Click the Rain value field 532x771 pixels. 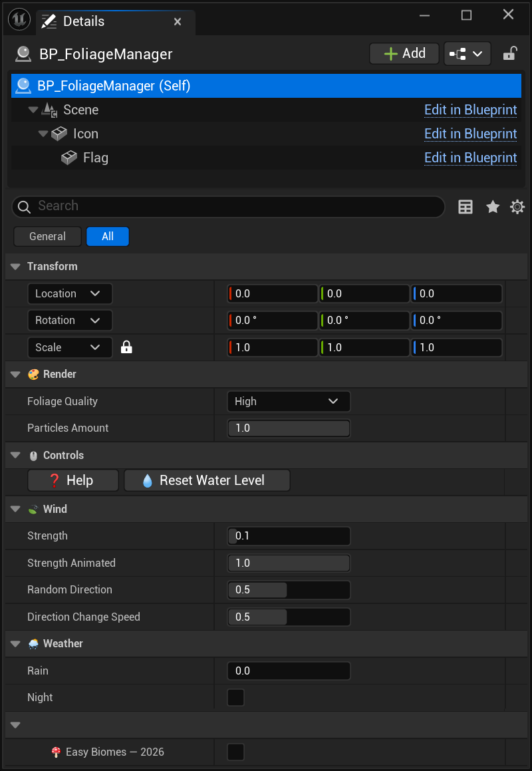tap(289, 671)
